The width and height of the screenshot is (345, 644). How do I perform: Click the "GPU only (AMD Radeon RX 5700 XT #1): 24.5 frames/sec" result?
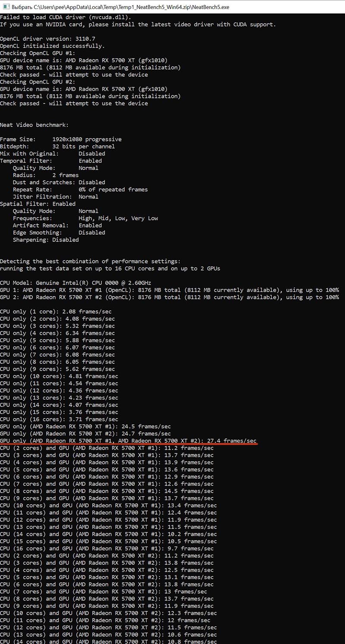tap(85, 427)
